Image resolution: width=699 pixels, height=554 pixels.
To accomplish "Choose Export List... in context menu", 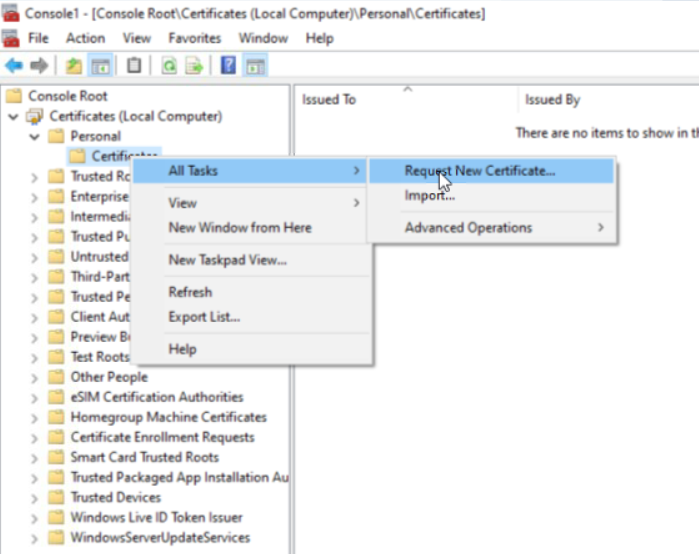I will [251, 317].
